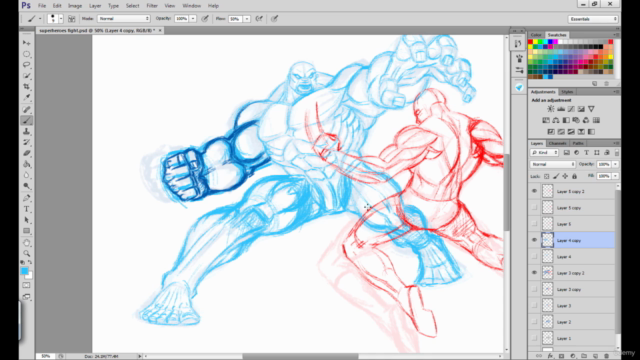Select the Hand tool

point(27,243)
